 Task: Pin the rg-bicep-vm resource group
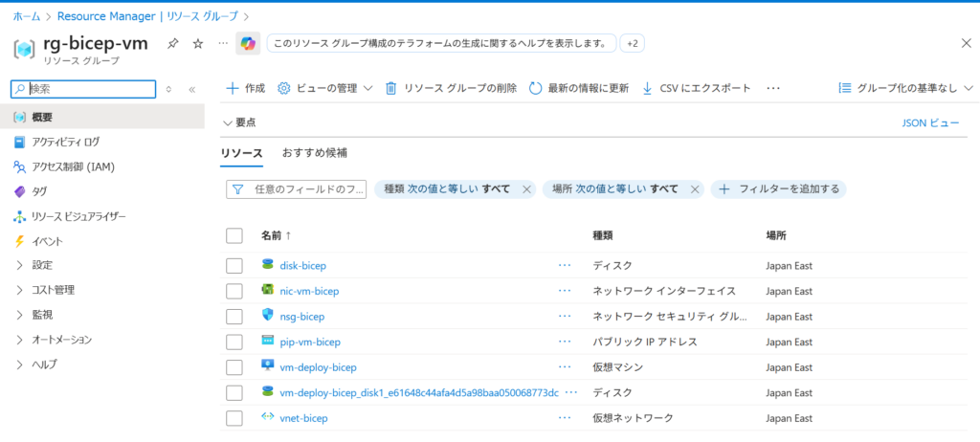172,44
